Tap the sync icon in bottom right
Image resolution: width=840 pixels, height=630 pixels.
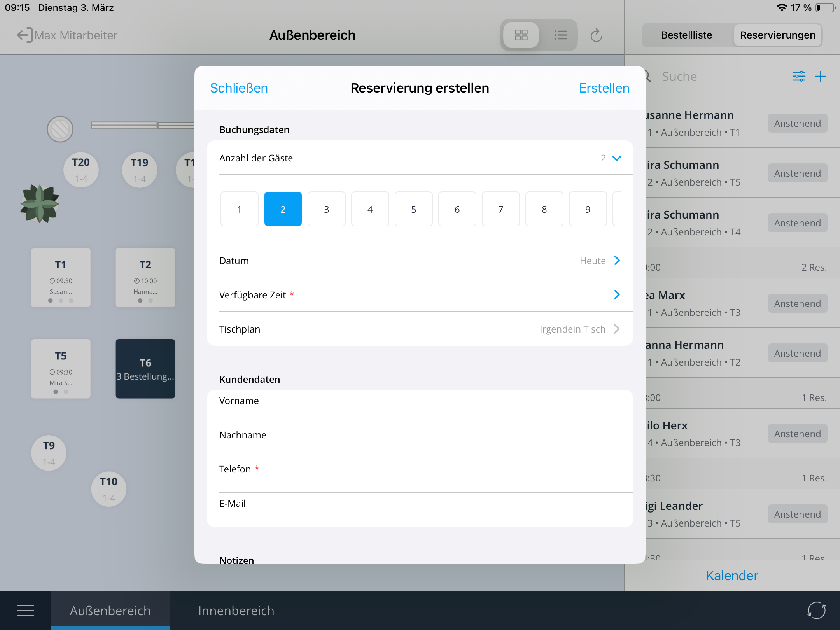816,610
